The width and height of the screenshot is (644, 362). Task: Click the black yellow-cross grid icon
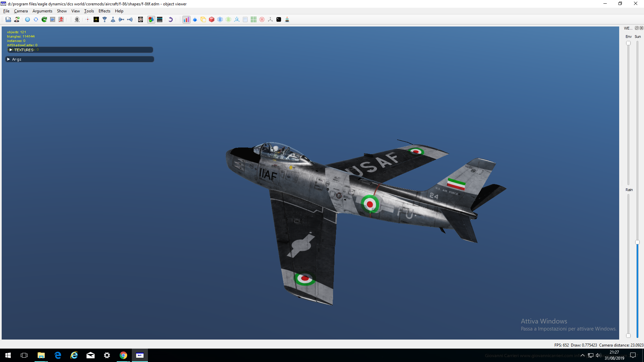pyautogui.click(x=96, y=19)
